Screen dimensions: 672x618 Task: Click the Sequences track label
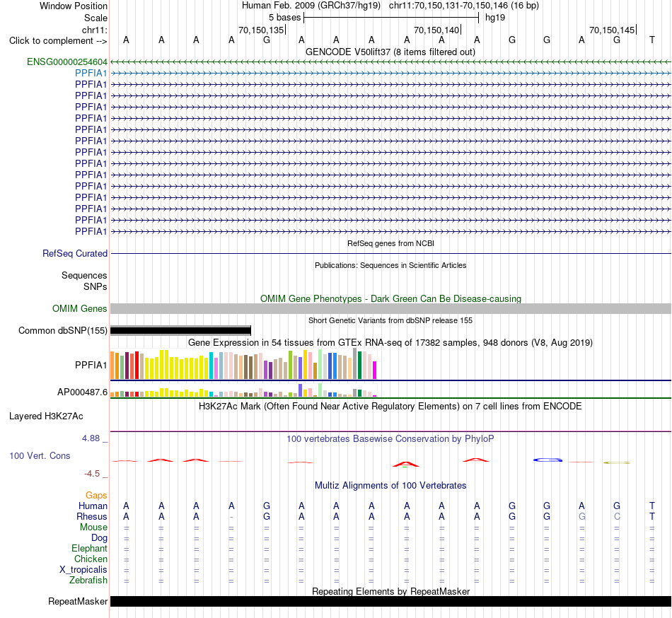(84, 275)
